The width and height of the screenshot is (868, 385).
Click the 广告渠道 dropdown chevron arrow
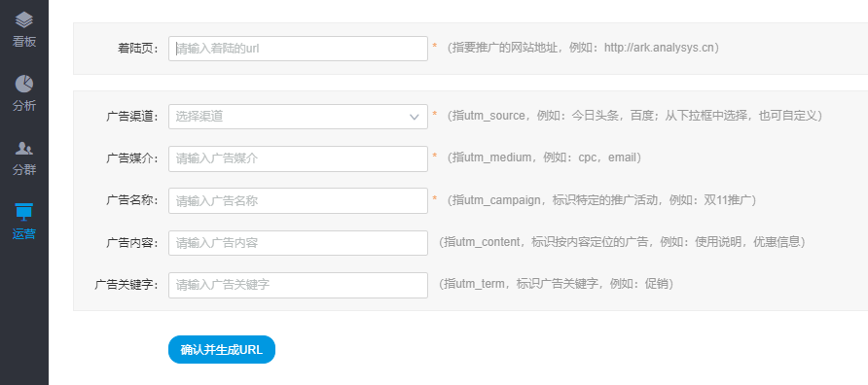pyautogui.click(x=415, y=117)
